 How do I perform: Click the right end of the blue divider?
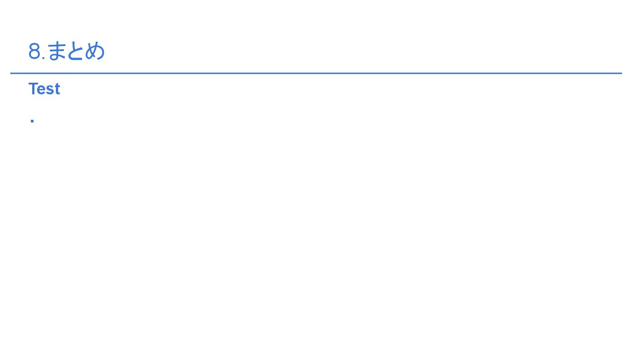[620, 73]
